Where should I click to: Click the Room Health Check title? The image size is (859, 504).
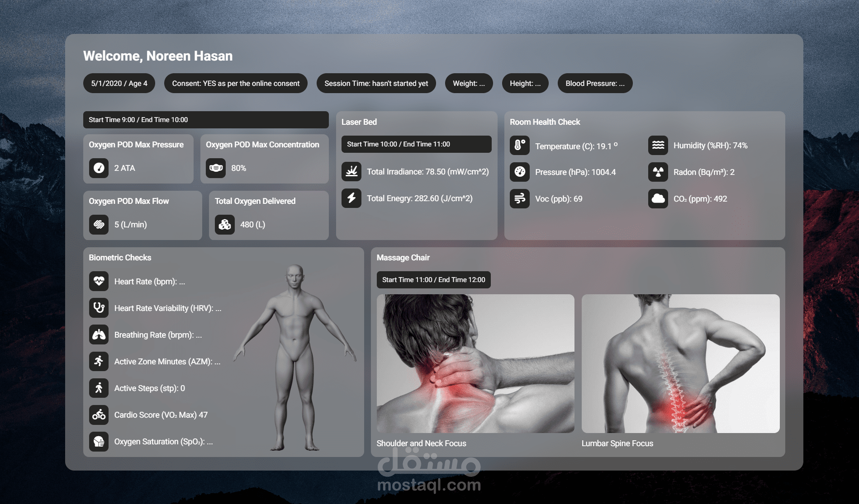coord(545,122)
